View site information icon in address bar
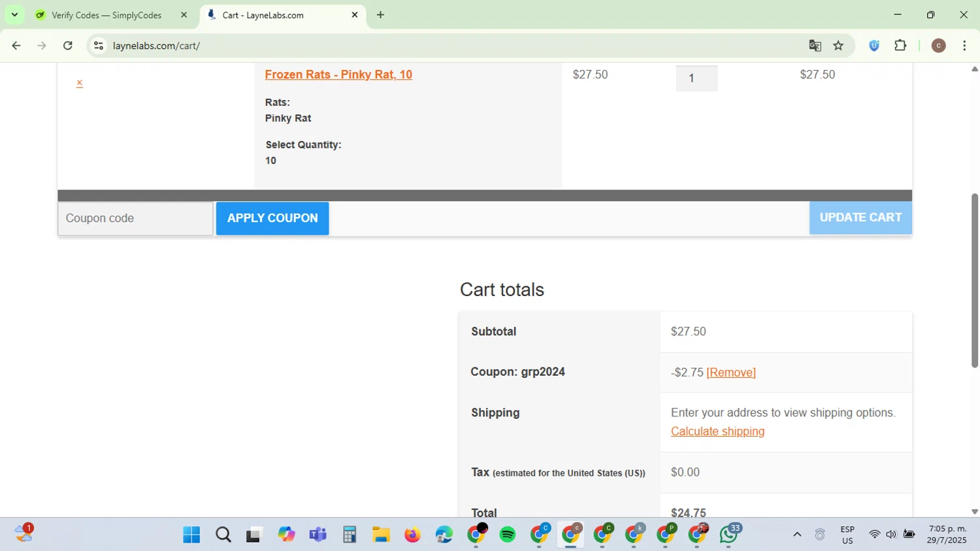 [x=99, y=46]
